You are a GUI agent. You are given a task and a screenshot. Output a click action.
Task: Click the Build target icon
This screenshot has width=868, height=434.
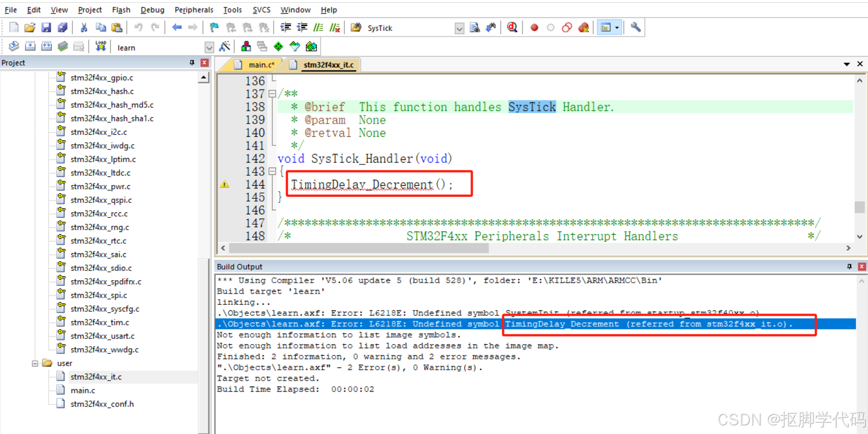point(30,46)
